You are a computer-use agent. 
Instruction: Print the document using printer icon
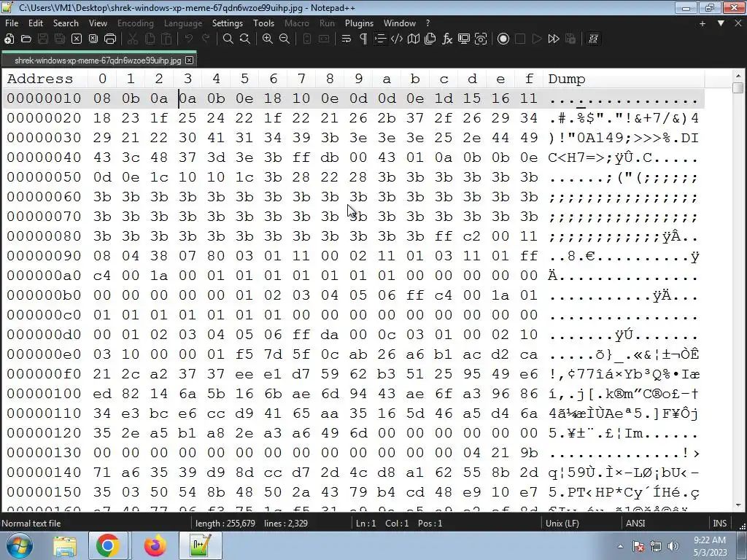coord(110,39)
